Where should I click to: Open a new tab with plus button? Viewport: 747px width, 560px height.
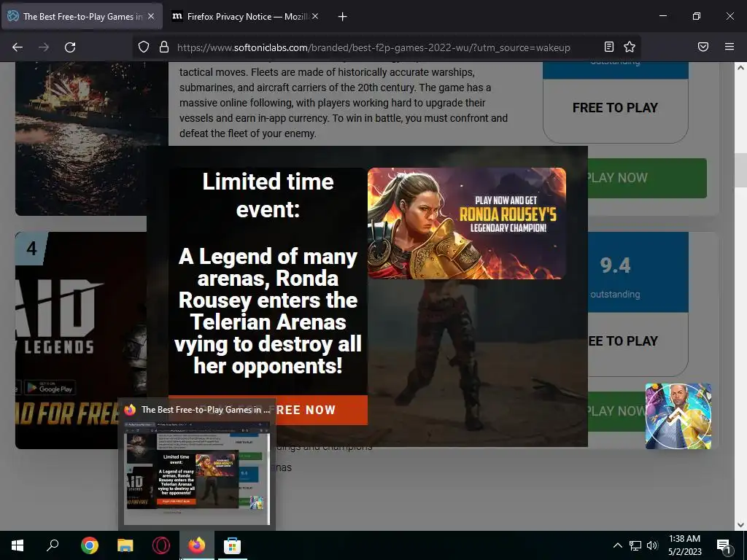342,17
